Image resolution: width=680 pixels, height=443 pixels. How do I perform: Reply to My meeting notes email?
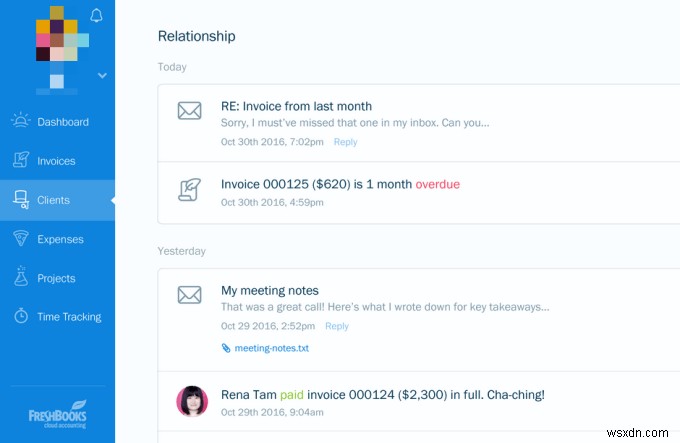pyautogui.click(x=337, y=326)
